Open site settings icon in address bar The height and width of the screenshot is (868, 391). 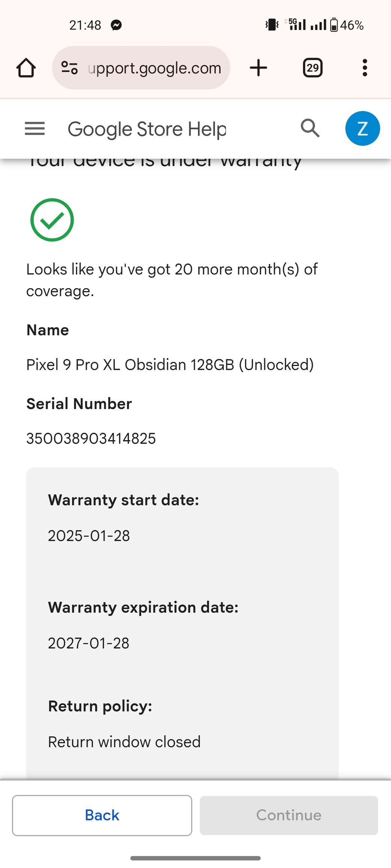(69, 68)
